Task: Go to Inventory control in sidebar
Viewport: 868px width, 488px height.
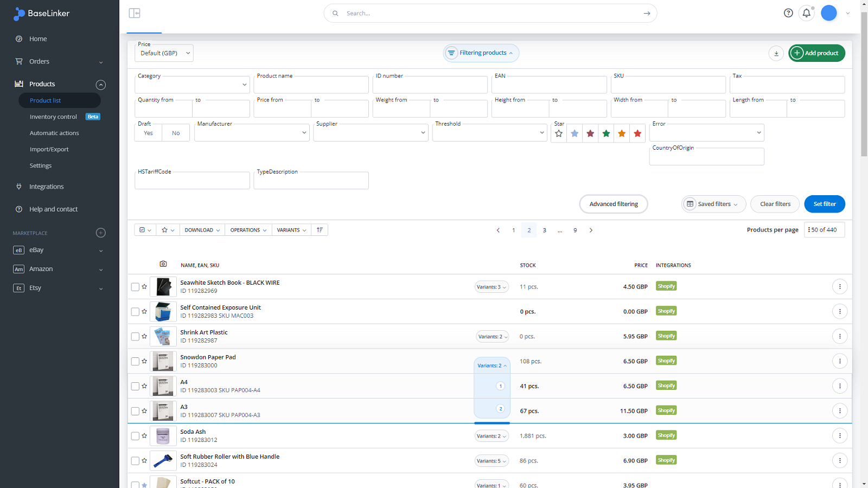Action: [53, 117]
